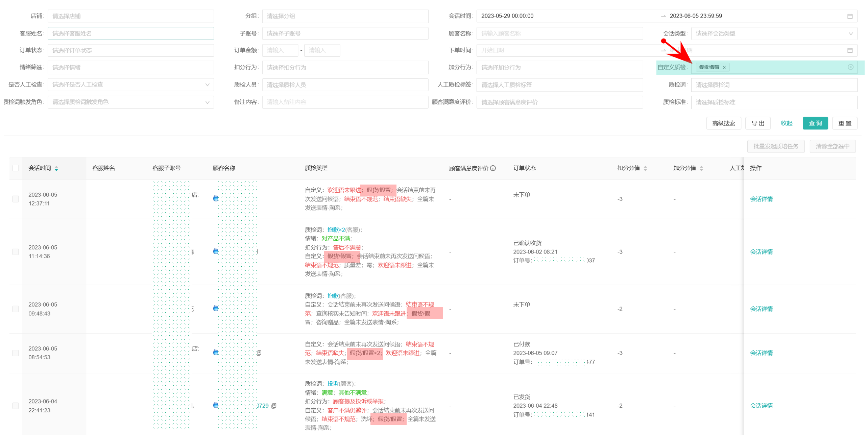The height and width of the screenshot is (435, 868).
Task: Click the 导出 button
Action: [758, 123]
